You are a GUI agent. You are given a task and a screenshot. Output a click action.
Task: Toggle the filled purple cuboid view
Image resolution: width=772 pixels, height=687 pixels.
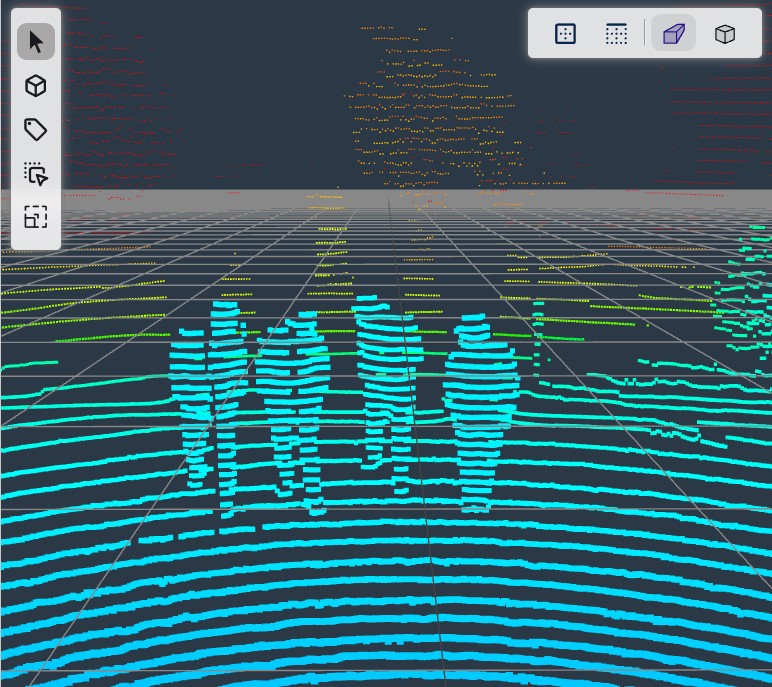click(674, 33)
